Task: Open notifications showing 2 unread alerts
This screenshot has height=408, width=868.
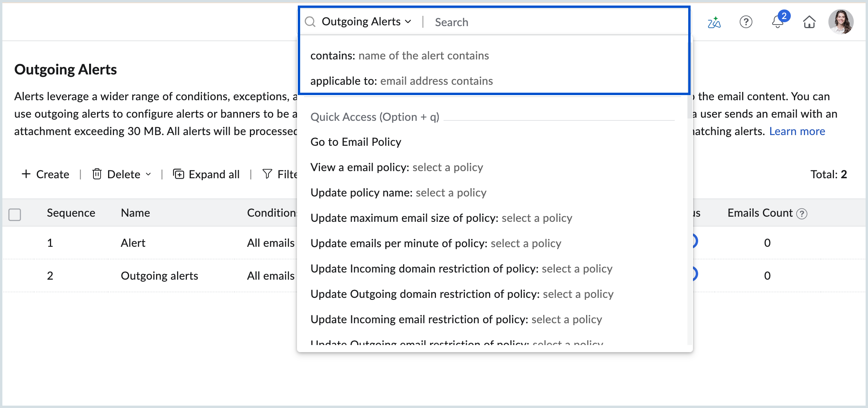Action: pyautogui.click(x=777, y=23)
